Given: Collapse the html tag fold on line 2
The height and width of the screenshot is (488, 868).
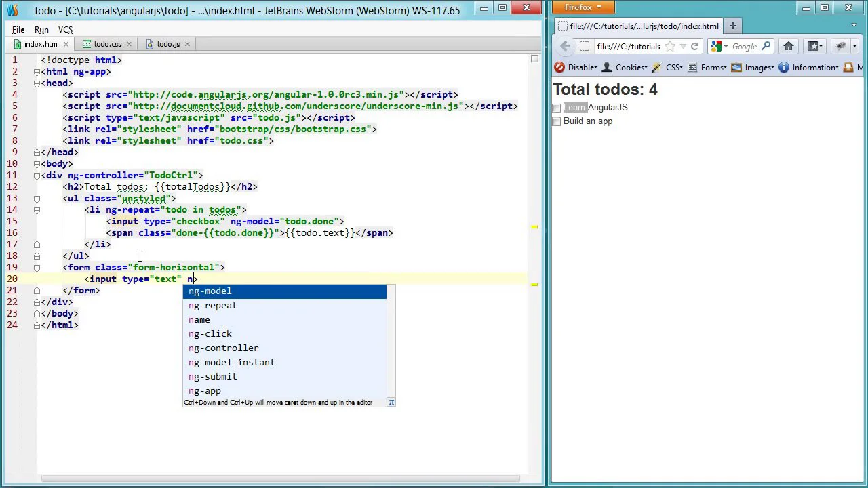Looking at the screenshot, I should point(37,71).
